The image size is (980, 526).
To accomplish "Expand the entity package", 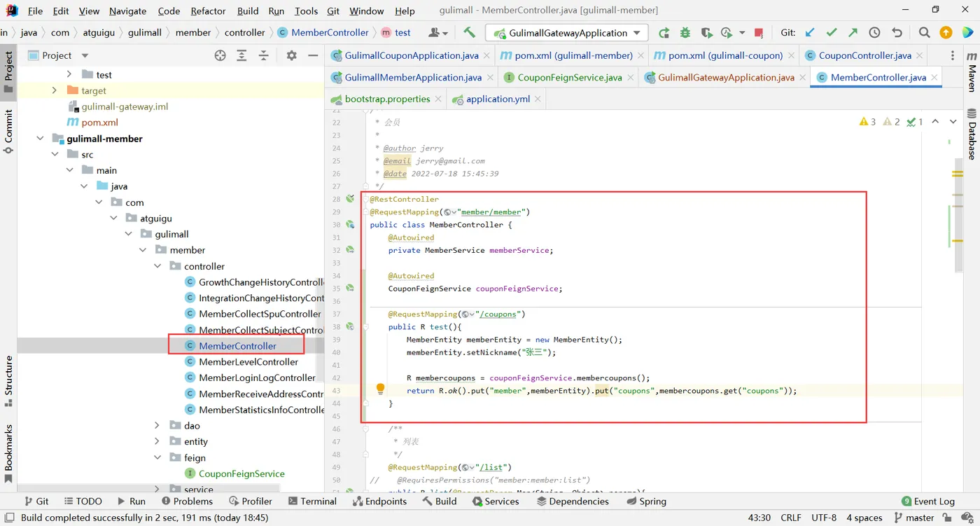I will coord(157,441).
